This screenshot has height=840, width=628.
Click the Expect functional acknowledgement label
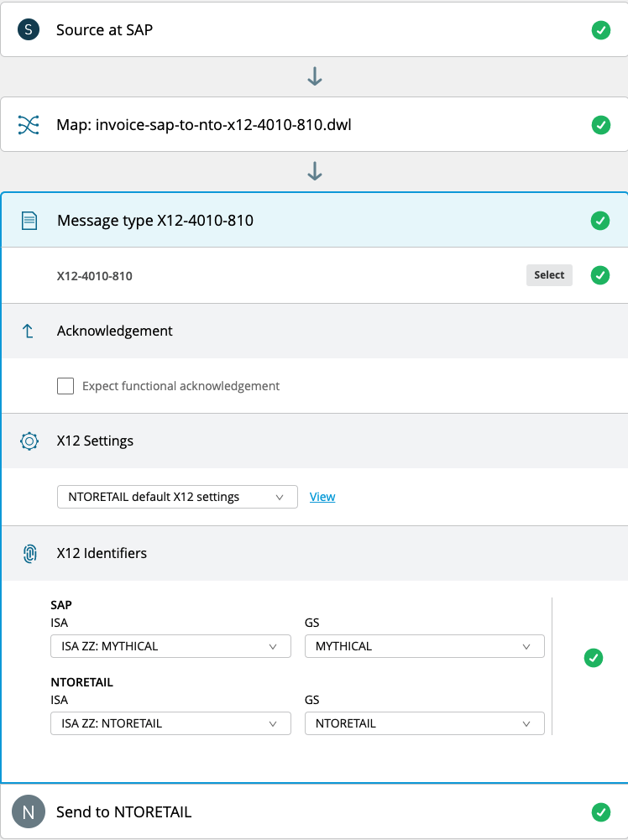point(181,386)
